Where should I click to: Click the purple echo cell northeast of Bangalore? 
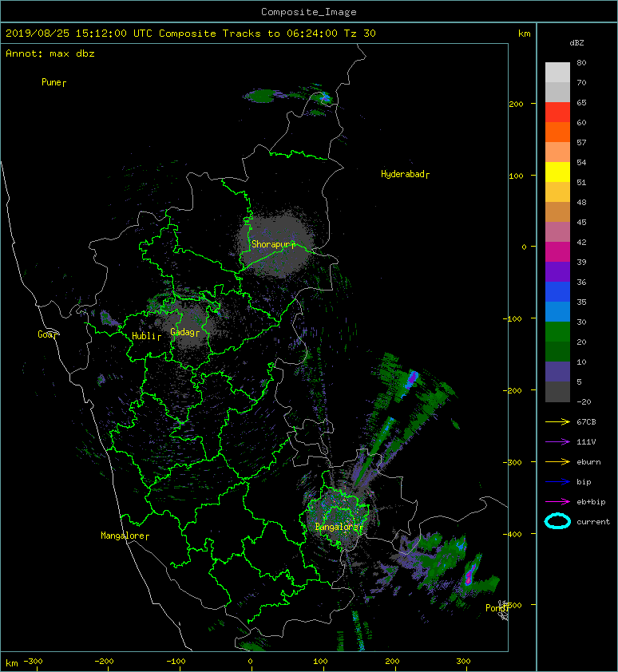coord(412,379)
